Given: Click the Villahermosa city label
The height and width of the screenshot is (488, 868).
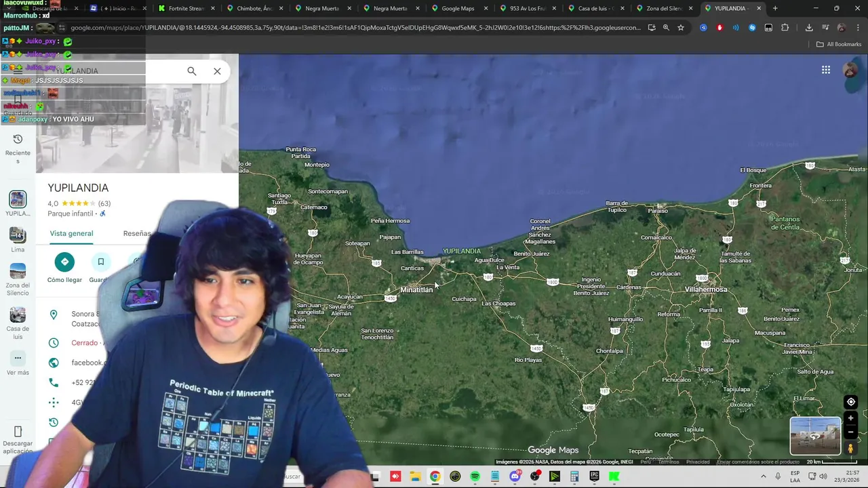Looking at the screenshot, I should coord(706,289).
